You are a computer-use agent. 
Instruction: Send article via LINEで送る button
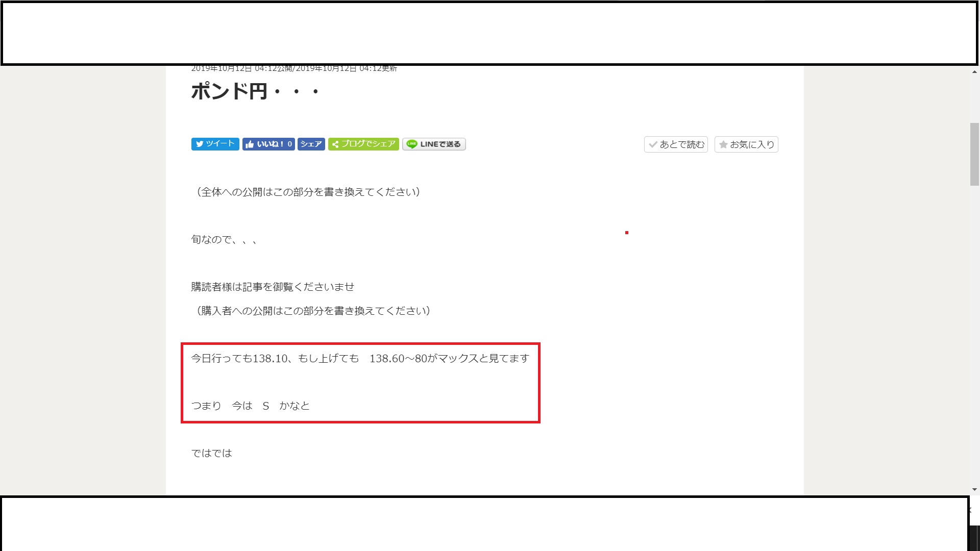[434, 144]
